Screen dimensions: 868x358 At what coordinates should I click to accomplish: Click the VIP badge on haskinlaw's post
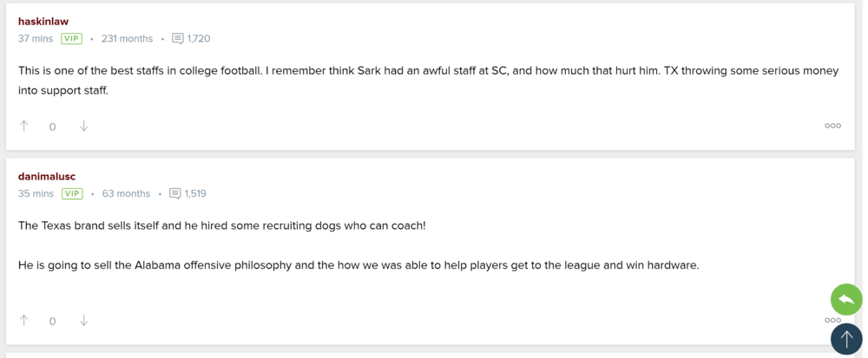pos(72,39)
